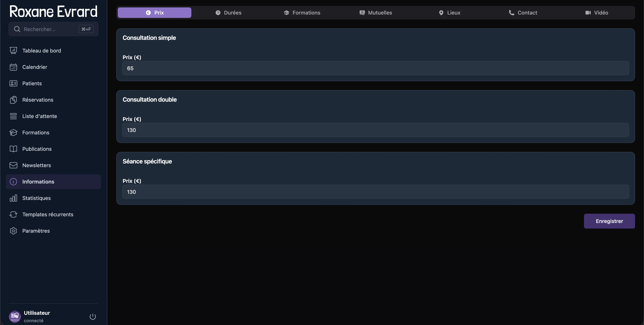Select the Tableau de bord dashboard icon
Screen dimensions: 644x325
pos(13,50)
